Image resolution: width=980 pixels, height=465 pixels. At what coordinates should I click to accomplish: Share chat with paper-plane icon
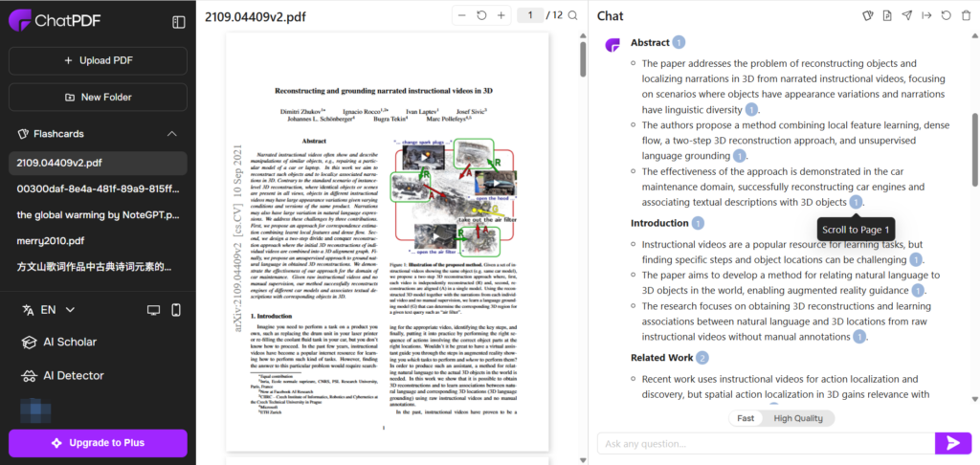(907, 15)
